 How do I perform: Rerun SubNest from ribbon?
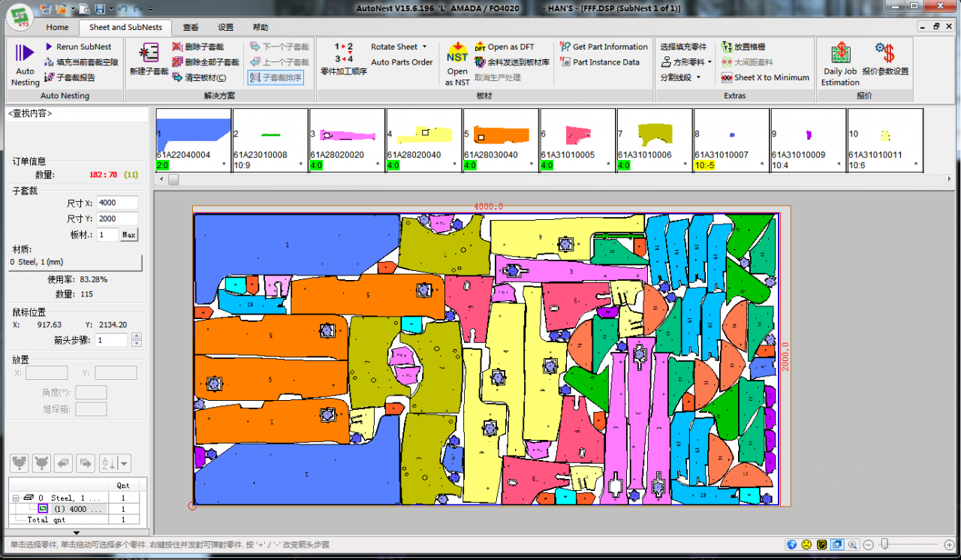click(77, 47)
